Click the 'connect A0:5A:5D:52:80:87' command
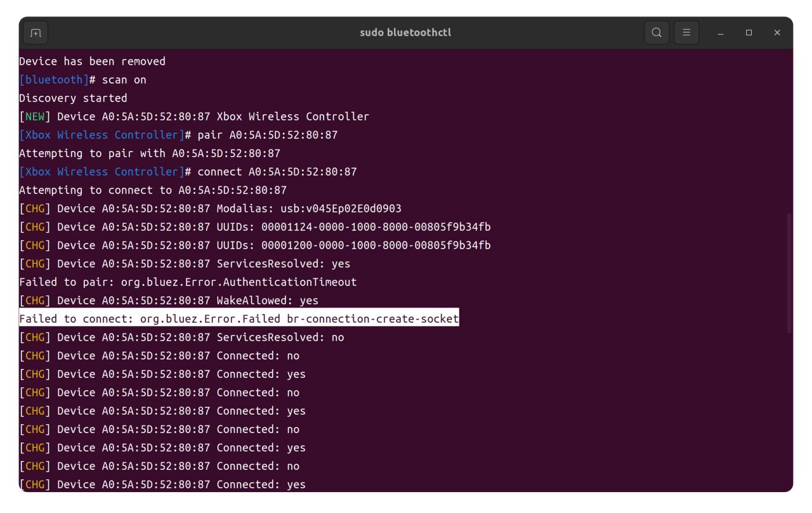This screenshot has width=812, height=513. pyautogui.click(x=277, y=172)
